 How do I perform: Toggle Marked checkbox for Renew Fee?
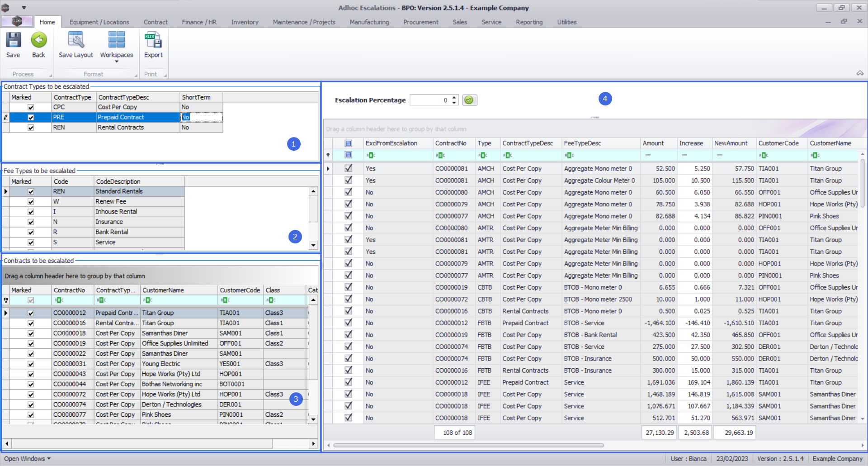(x=31, y=202)
